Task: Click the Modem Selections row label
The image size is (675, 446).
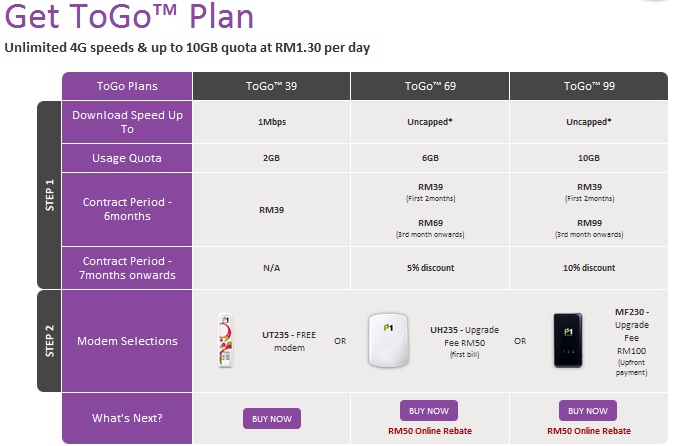Action: click(x=127, y=341)
